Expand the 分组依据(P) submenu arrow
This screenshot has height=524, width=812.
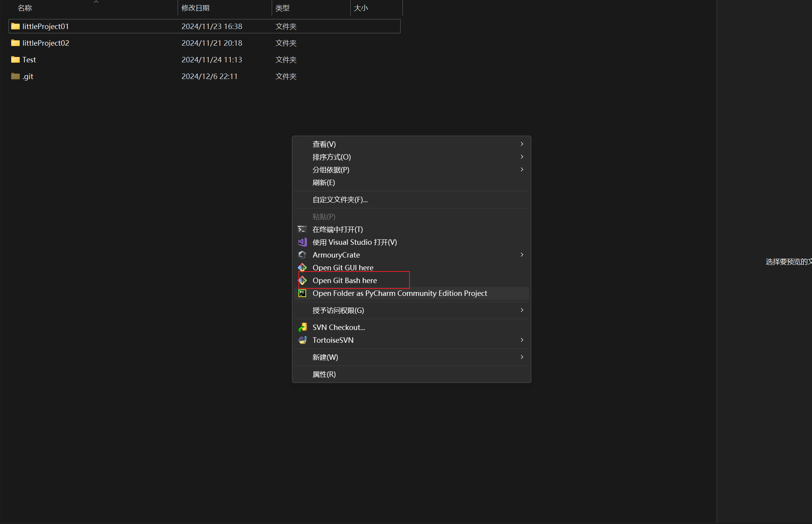(x=522, y=170)
